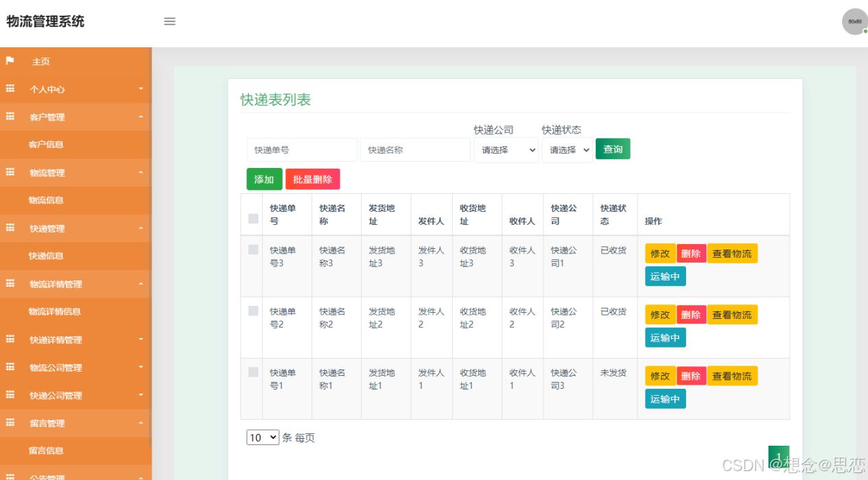868x480 pixels.
Task: Click the grid icon beside 个人中心
Action: pyautogui.click(x=10, y=88)
